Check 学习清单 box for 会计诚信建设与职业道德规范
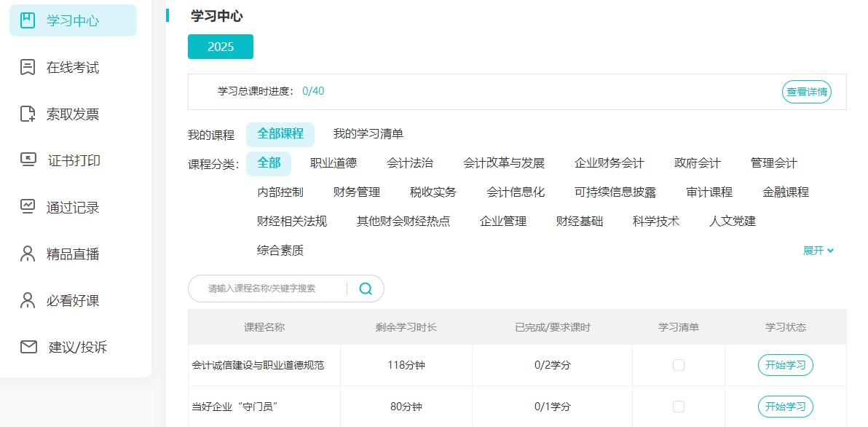Screen dimensions: 868x427 point(679,365)
